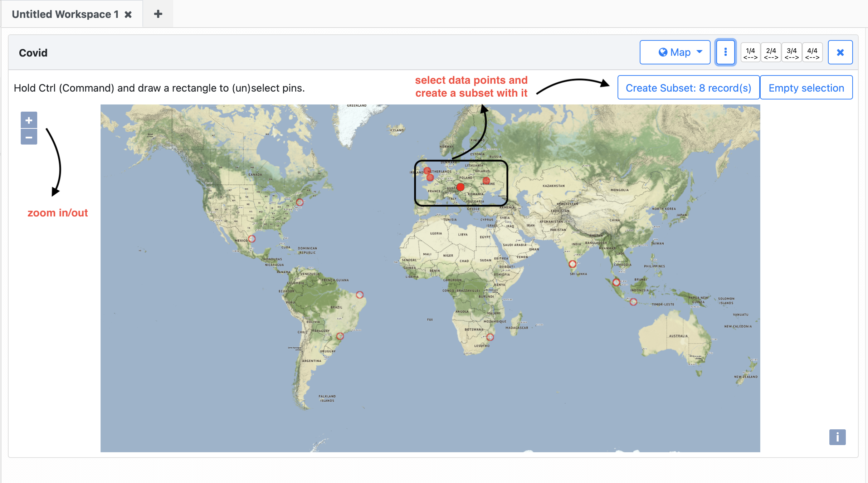This screenshot has height=483, width=868.
Task: Zoom out the map with minus
Action: coord(29,137)
